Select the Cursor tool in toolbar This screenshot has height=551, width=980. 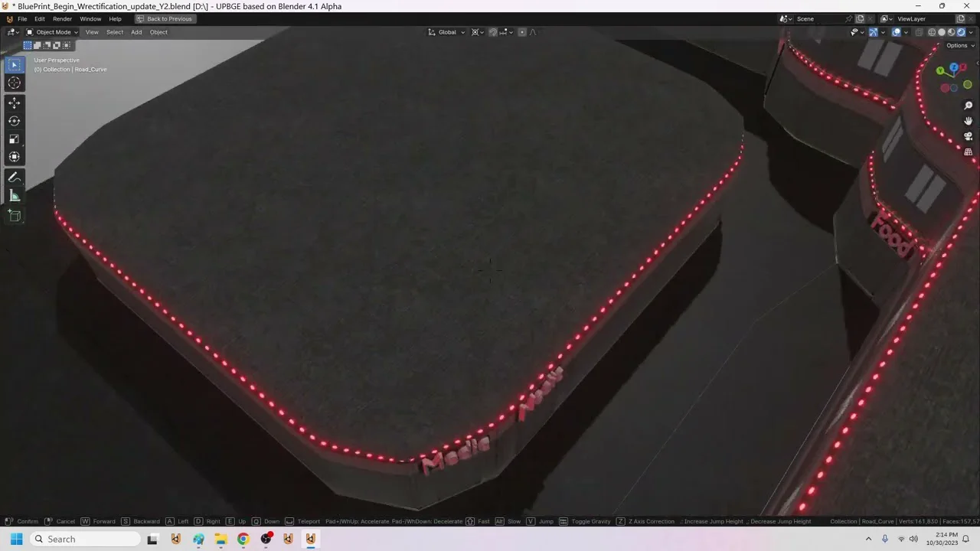[x=14, y=83]
